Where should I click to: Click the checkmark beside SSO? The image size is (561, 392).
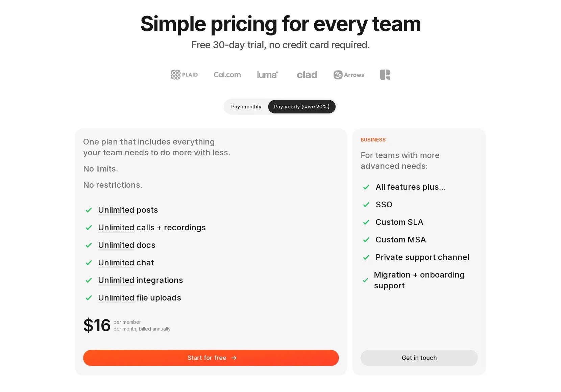tap(366, 205)
